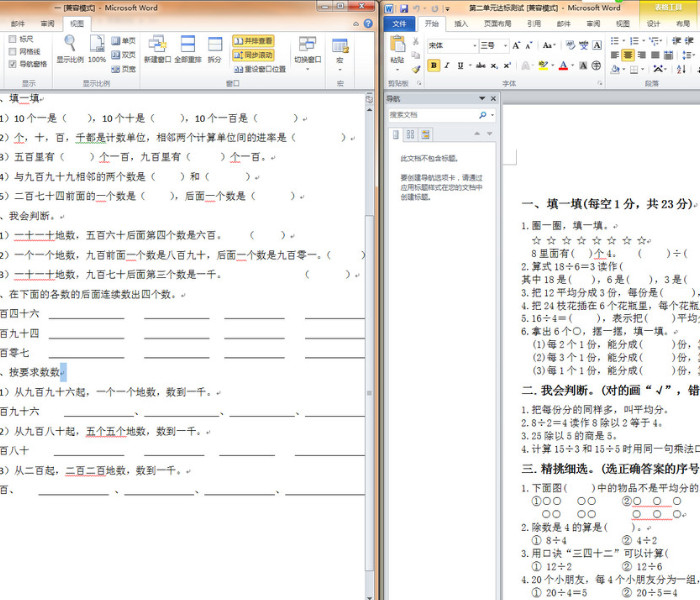Viewport: 700px width, 600px height.
Task: Open the 显示比例 zoom magnifier tool
Action: [70, 49]
